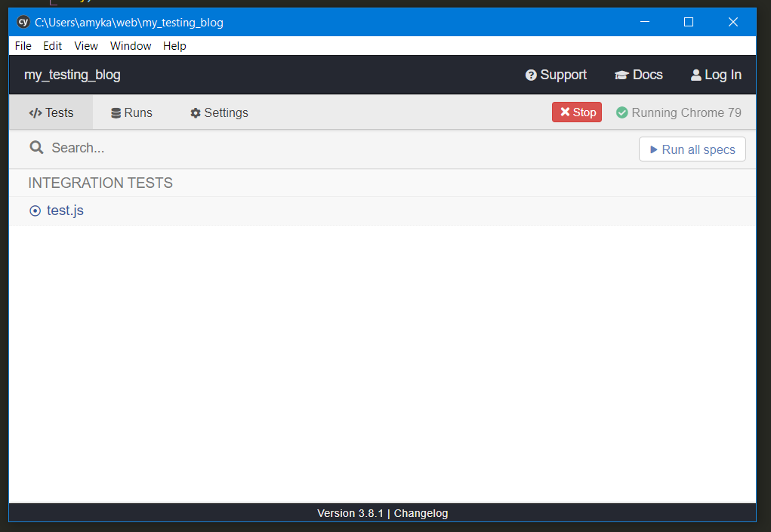Screen dimensions: 771x532
Task: Switch to the Runs tab
Action: click(x=131, y=112)
